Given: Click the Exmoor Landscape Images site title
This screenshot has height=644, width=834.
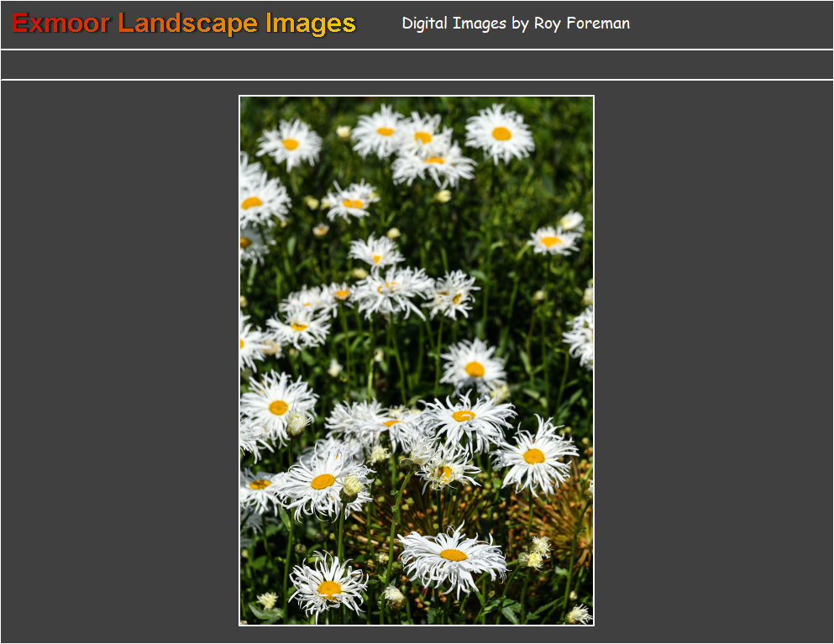Looking at the screenshot, I should click(x=183, y=24).
